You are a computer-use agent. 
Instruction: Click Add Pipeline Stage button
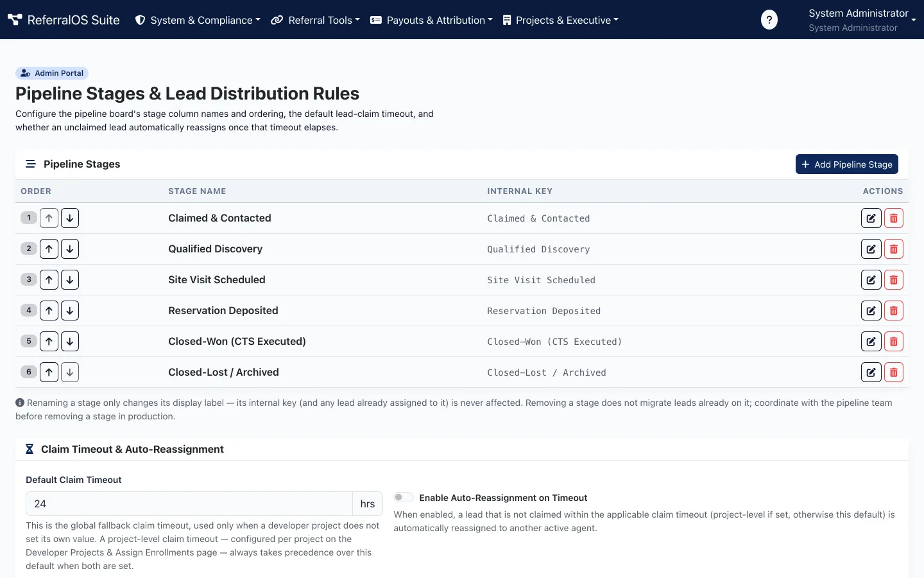click(x=846, y=164)
